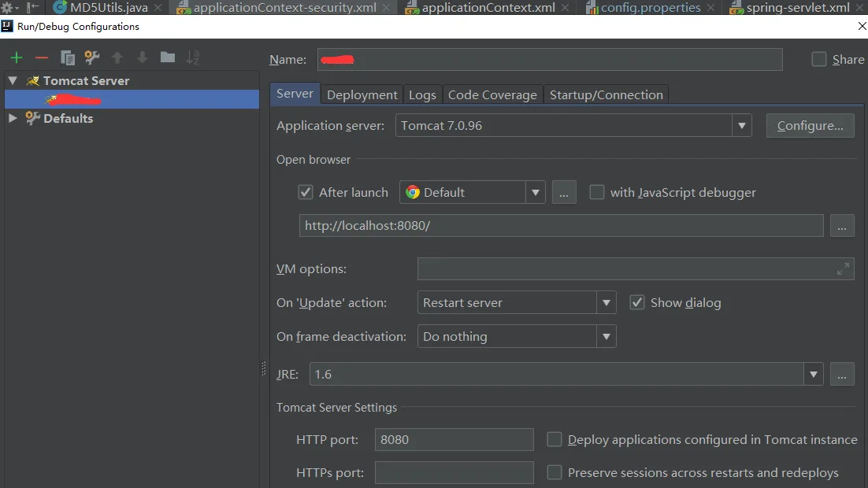Enable the with JavaScript debugger checkbox
868x488 pixels.
pos(597,192)
